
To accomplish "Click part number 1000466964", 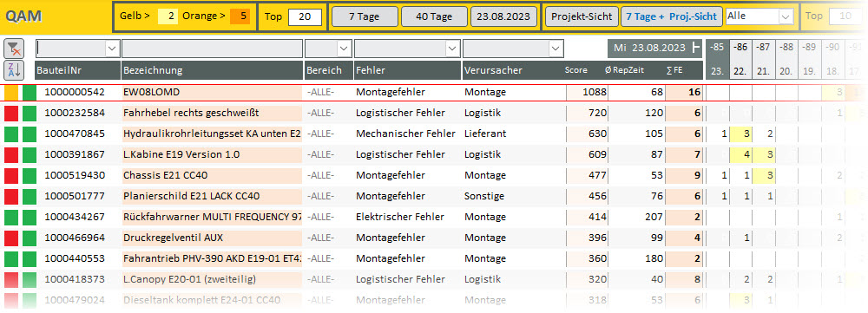I will [75, 238].
